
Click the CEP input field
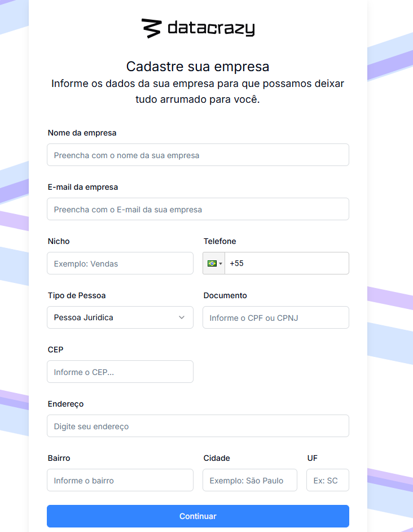point(120,372)
